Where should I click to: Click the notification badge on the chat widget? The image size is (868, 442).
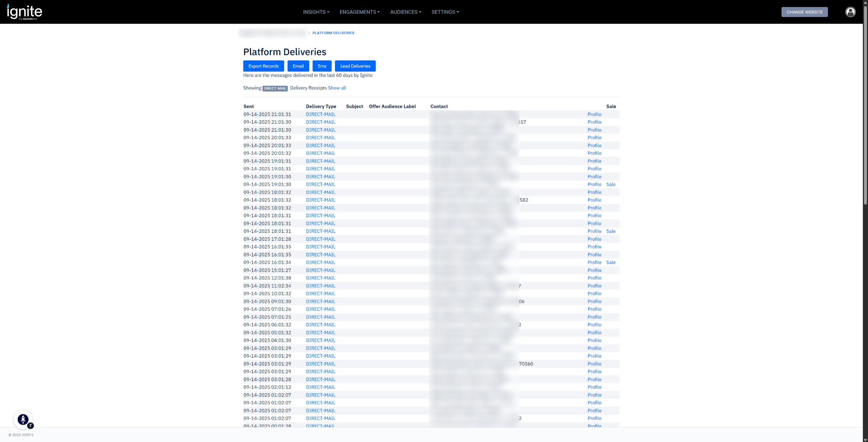click(x=31, y=426)
